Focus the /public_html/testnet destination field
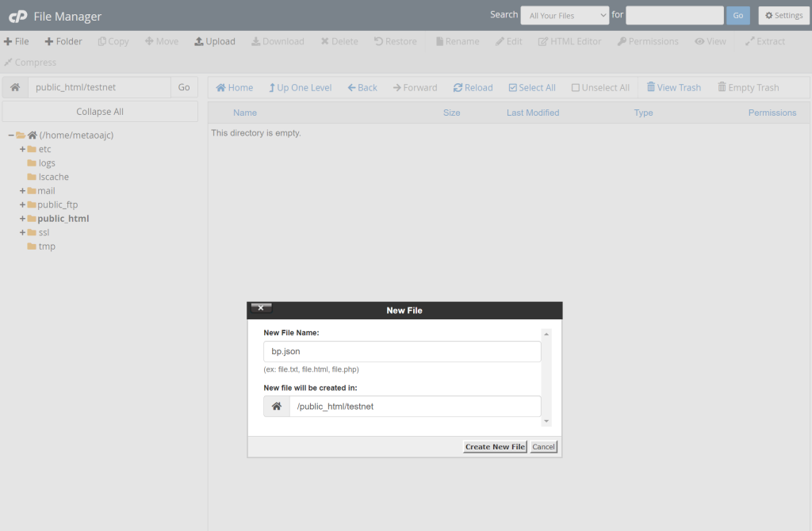This screenshot has width=812, height=531. (416, 407)
